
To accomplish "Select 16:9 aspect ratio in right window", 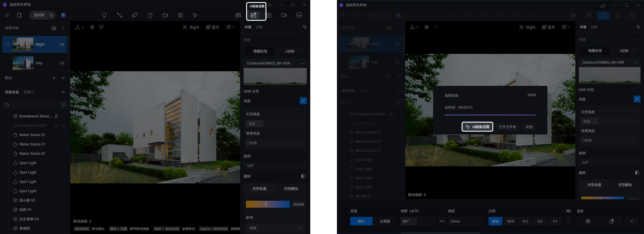I will click(x=510, y=221).
